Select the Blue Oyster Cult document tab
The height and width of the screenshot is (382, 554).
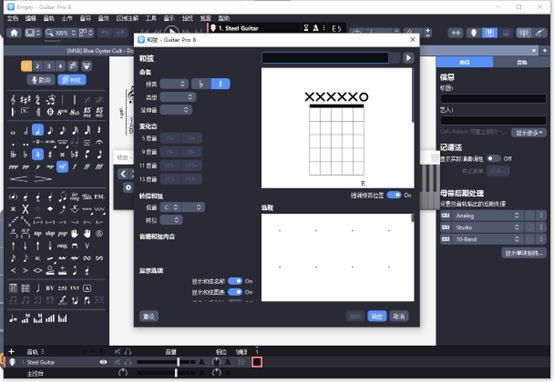(99, 51)
